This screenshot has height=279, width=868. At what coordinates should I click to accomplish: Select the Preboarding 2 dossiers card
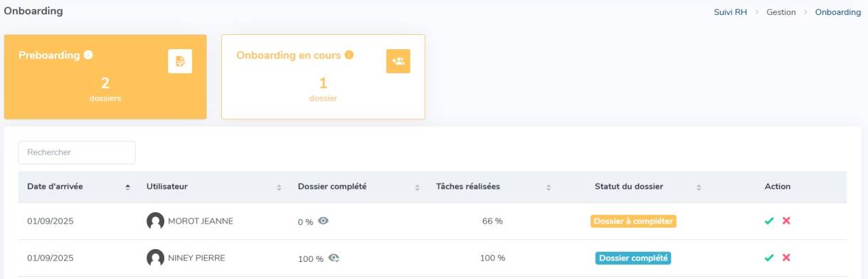[105, 77]
